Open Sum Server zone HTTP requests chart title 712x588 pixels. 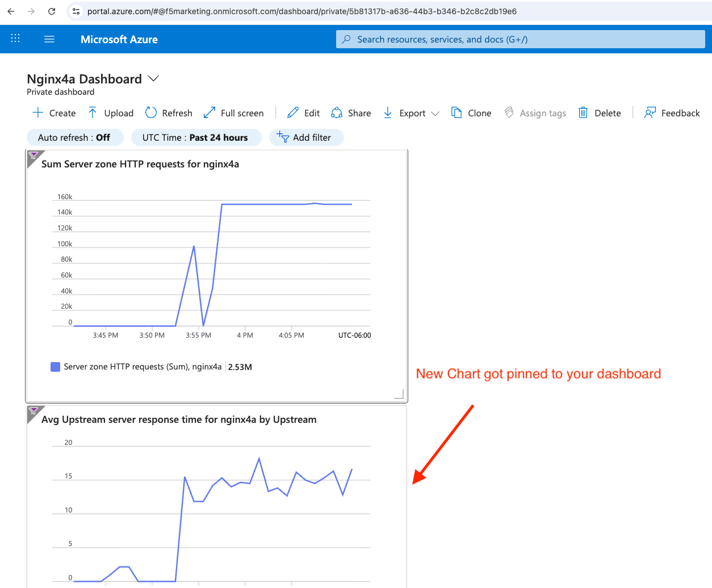pyautogui.click(x=140, y=164)
